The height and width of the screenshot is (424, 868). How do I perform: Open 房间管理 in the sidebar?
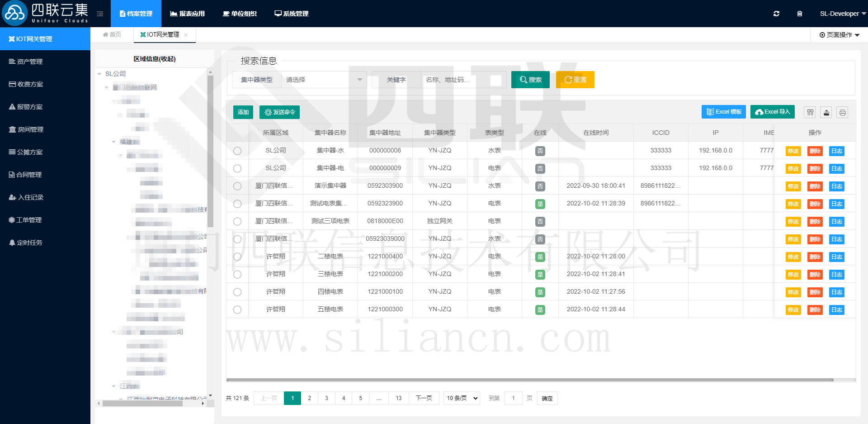(x=45, y=129)
